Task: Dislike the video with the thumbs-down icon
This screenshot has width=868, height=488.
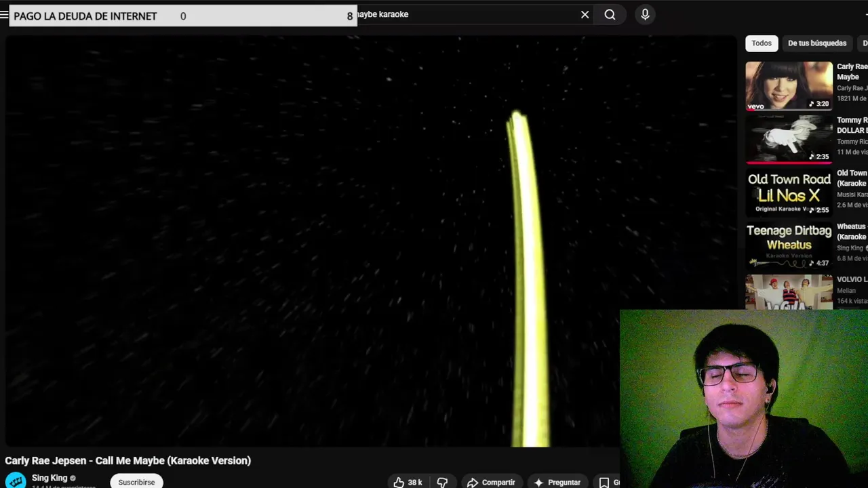Action: pos(442,482)
